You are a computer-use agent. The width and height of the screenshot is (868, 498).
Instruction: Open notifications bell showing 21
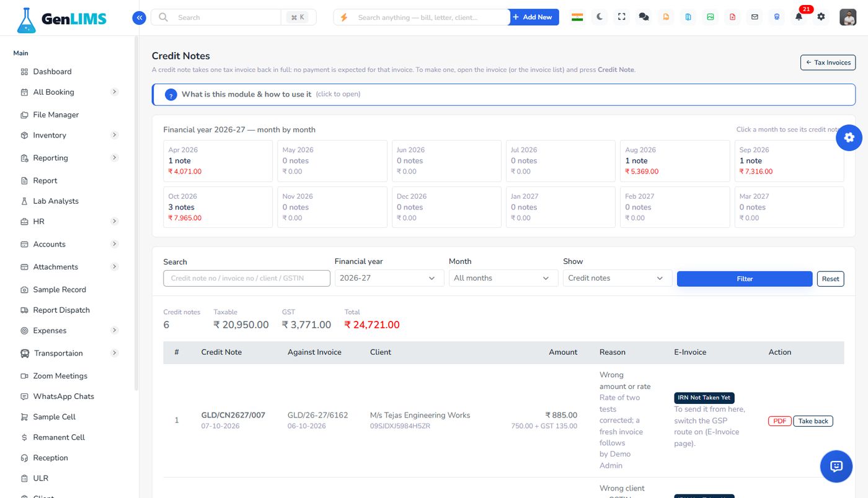click(799, 17)
